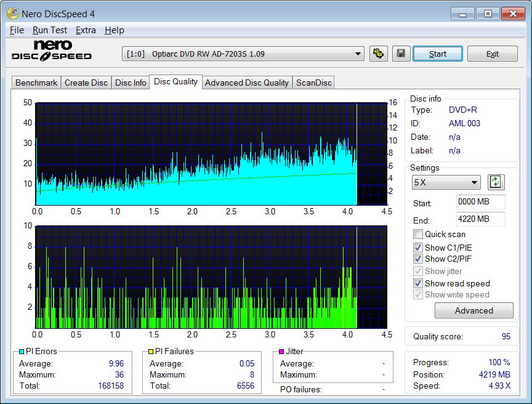The image size is (532, 404).
Task: Click the Quality score value 95
Action: pyautogui.click(x=506, y=336)
